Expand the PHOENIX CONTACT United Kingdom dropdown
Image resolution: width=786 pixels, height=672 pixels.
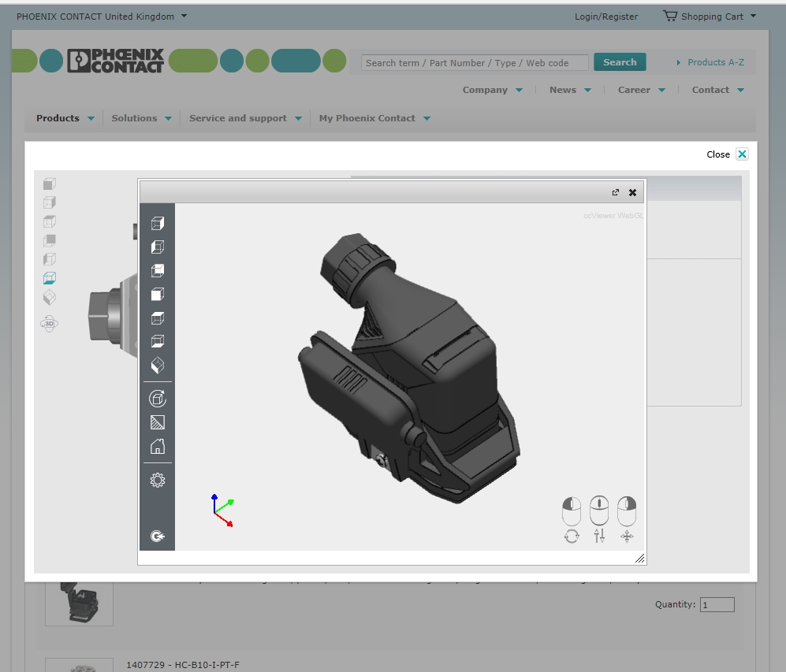(x=102, y=16)
